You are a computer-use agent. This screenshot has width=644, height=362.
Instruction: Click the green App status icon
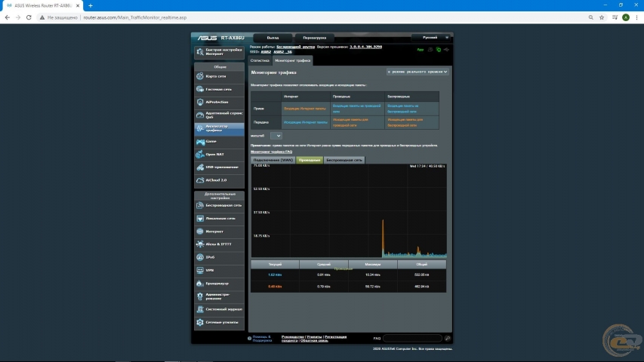click(421, 50)
